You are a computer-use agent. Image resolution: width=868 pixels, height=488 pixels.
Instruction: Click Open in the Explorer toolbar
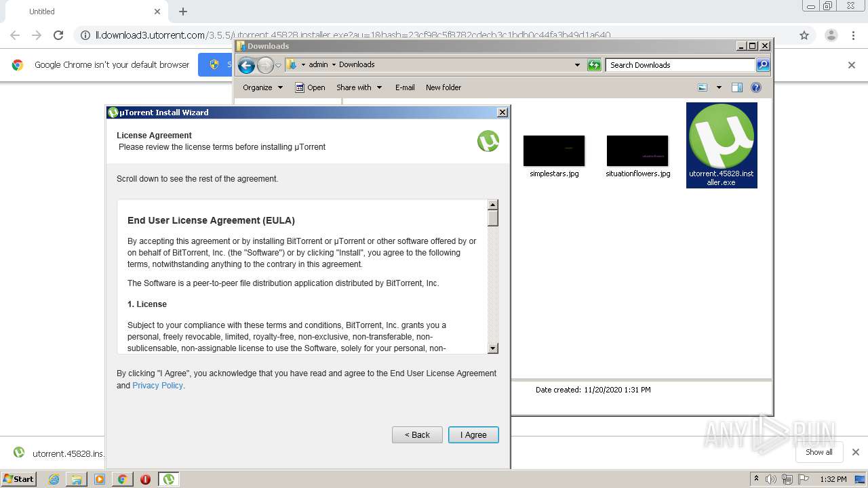click(x=310, y=87)
